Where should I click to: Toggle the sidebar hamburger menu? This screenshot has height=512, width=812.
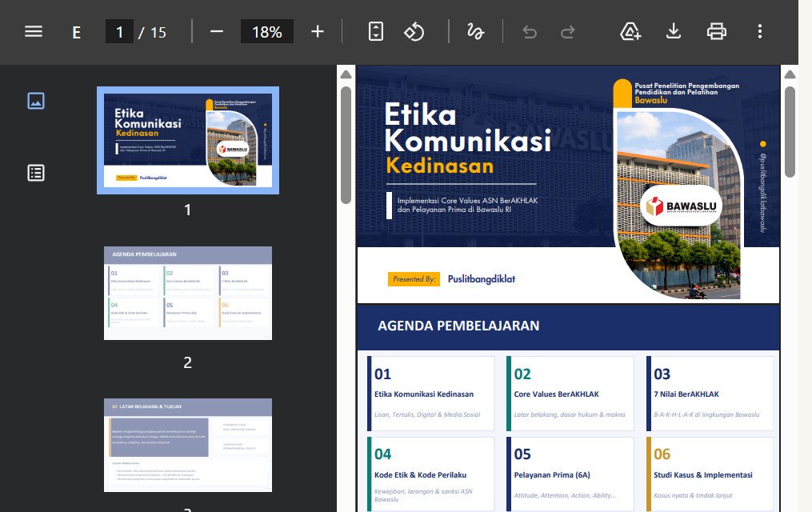(34, 31)
